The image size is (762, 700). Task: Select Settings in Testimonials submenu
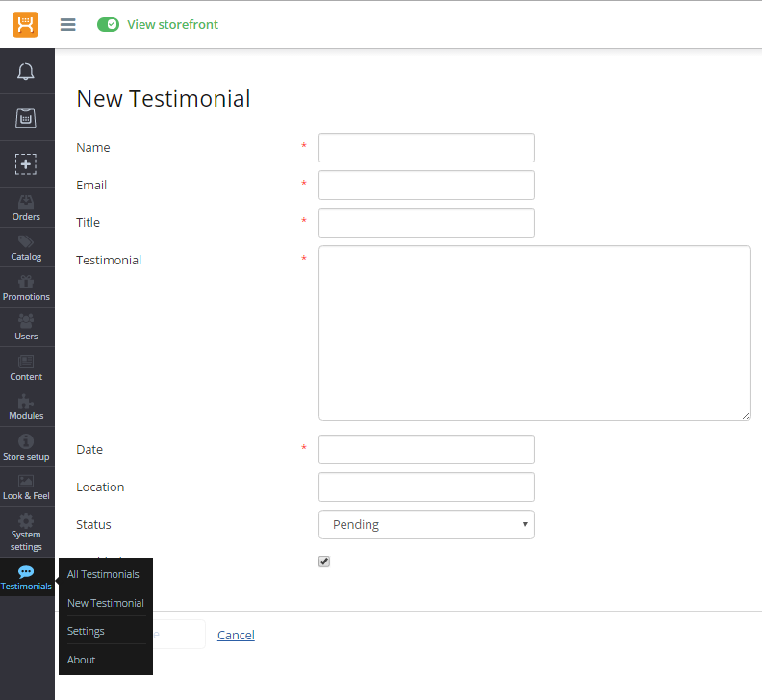pos(86,631)
